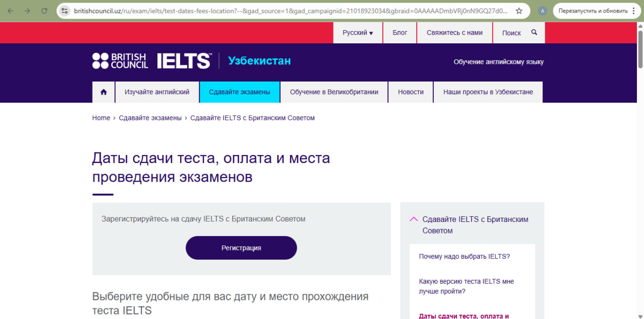Viewport: 644px width, 319px height.
Task: Click the Регистрация button
Action: pos(241,248)
